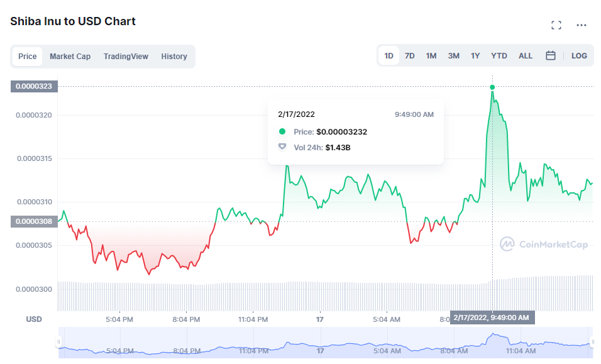The width and height of the screenshot is (601, 364).
Task: Select the 1M time range
Action: point(431,55)
